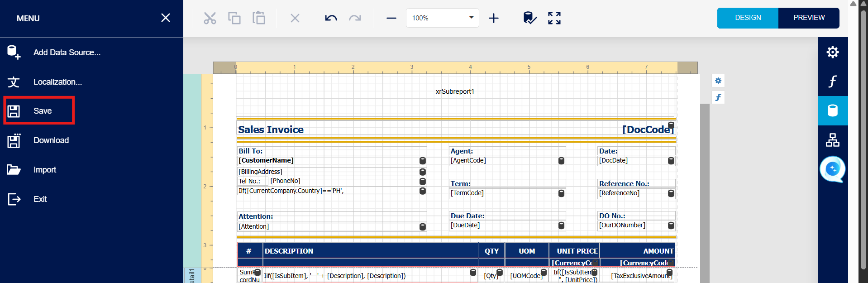The height and width of the screenshot is (283, 868).
Task: Switch to the DESIGN tab
Action: pyautogui.click(x=748, y=18)
